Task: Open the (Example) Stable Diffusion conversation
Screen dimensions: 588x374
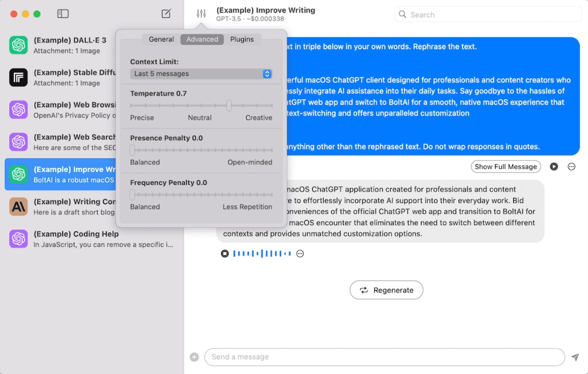Action: click(x=61, y=77)
